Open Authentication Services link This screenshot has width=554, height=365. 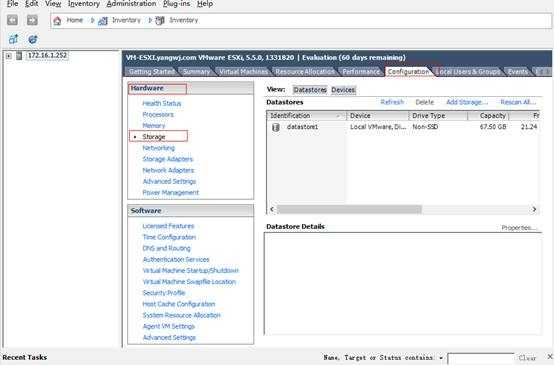(176, 260)
